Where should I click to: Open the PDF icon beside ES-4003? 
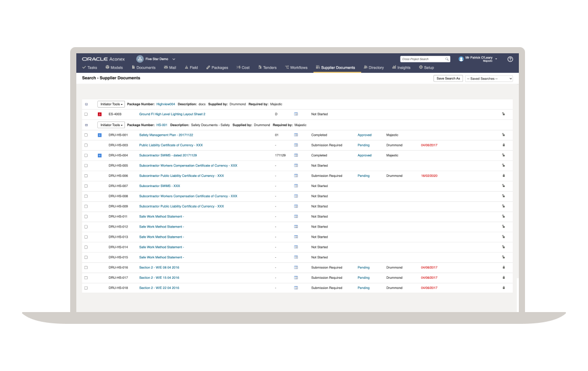pos(99,114)
